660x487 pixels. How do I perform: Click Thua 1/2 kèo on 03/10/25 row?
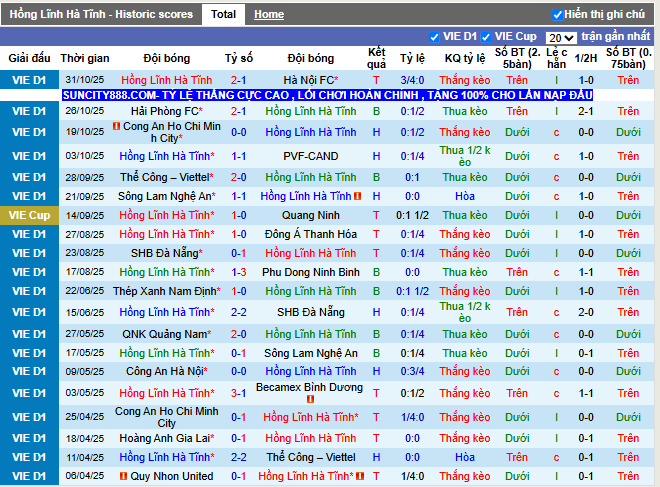coord(465,156)
